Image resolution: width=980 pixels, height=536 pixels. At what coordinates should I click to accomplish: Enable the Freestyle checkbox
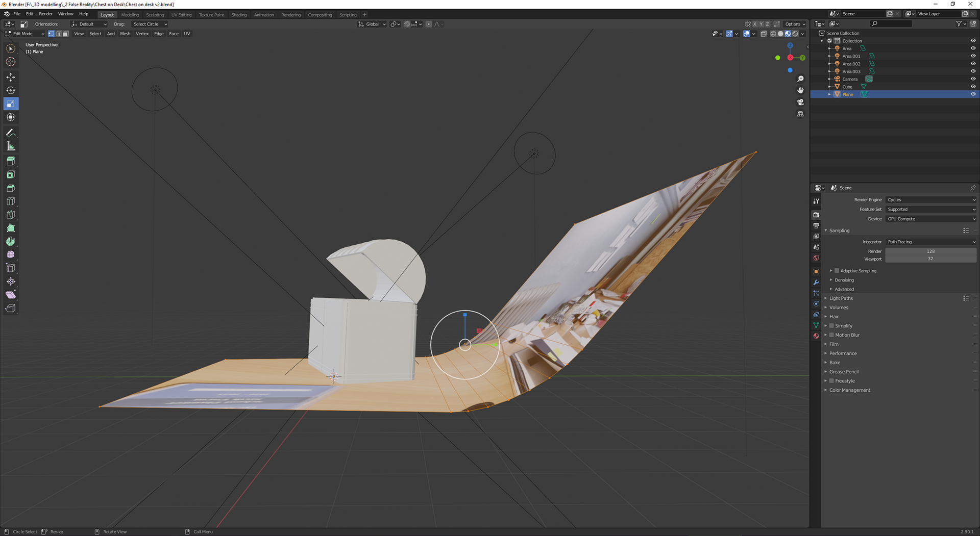[831, 381]
